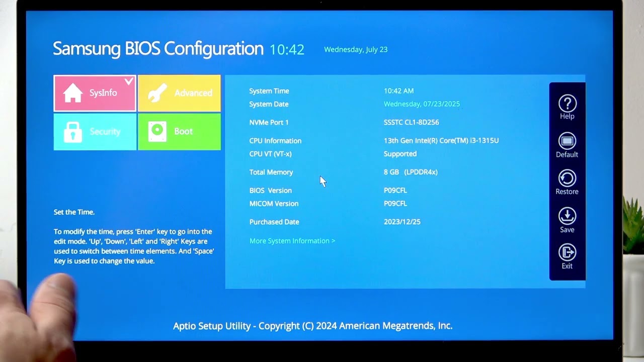Expand More System Information link
Screen dimensions: 644x362
pyautogui.click(x=292, y=241)
